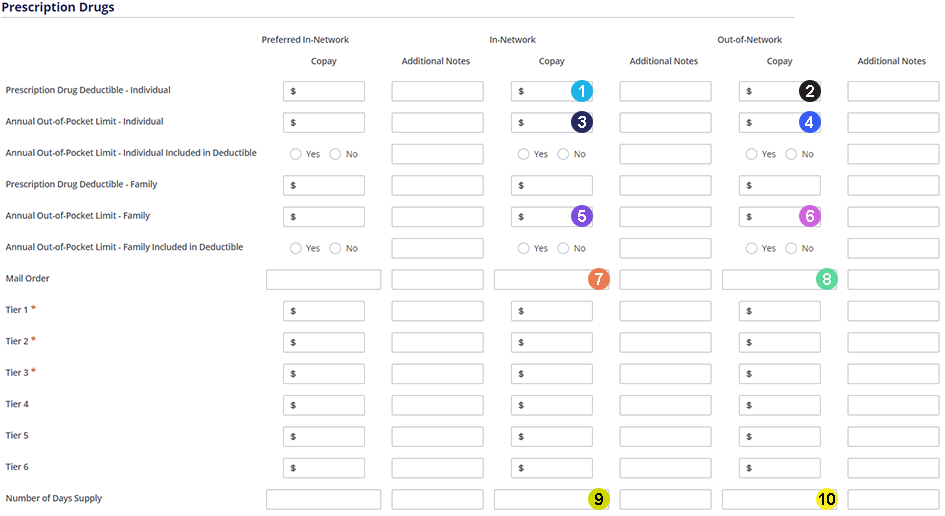Click Preferred In-Network Number of Days Supply field
This screenshot has height=516, width=945.
coord(324,499)
